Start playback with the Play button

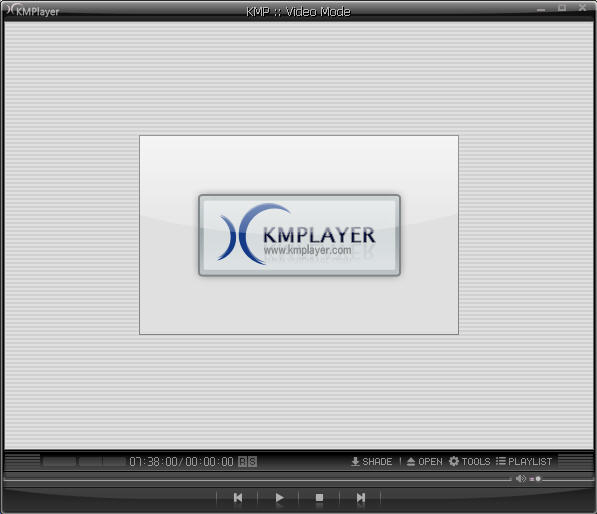[x=279, y=497]
